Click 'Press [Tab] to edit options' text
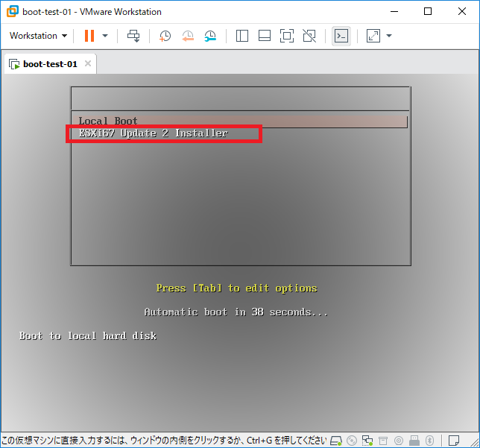480x448 pixels. (x=236, y=288)
